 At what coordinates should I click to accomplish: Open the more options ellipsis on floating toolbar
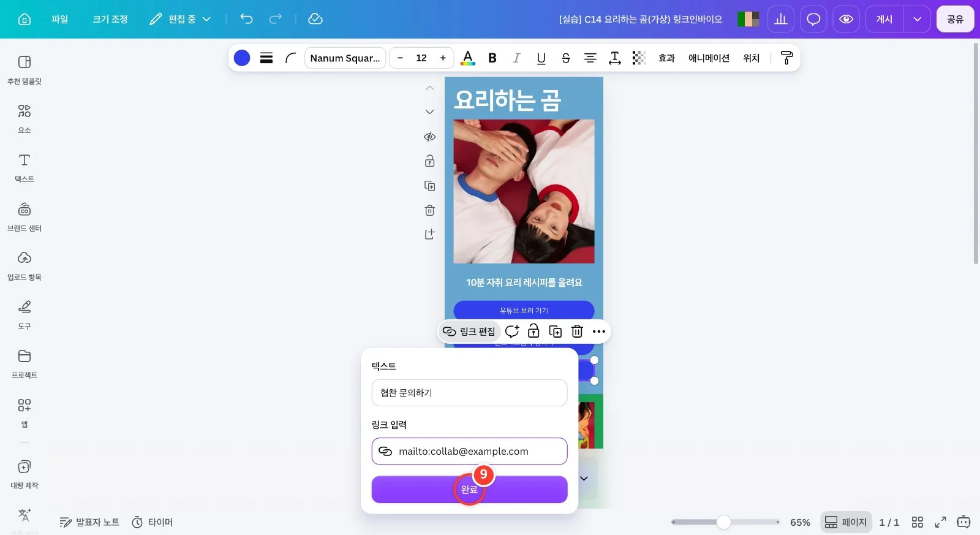[x=599, y=332]
